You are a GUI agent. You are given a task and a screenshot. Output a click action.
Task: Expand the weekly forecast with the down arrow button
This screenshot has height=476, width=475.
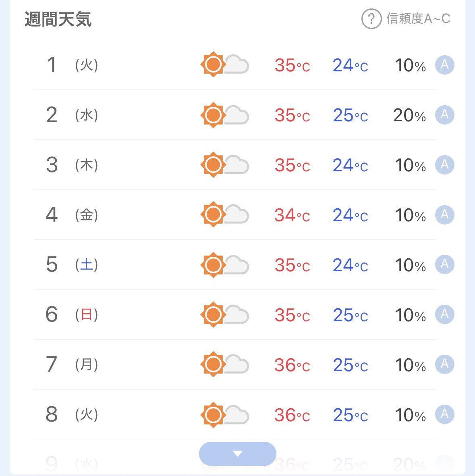point(238,453)
